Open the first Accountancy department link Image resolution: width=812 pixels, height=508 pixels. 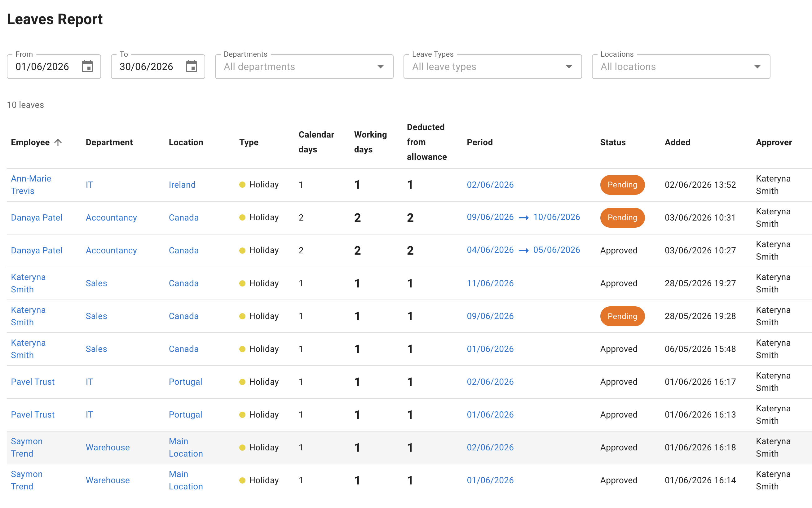(x=111, y=218)
